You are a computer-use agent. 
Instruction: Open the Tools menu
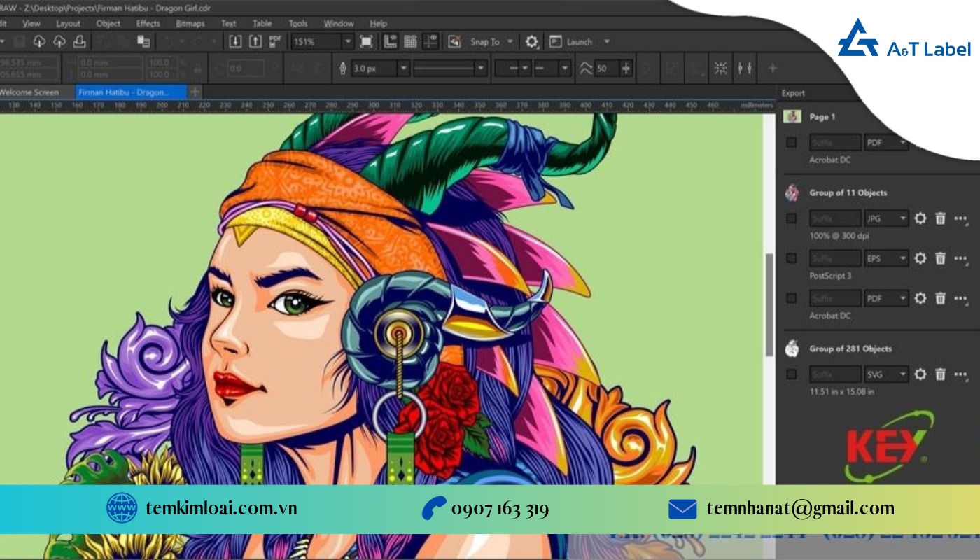click(x=298, y=23)
